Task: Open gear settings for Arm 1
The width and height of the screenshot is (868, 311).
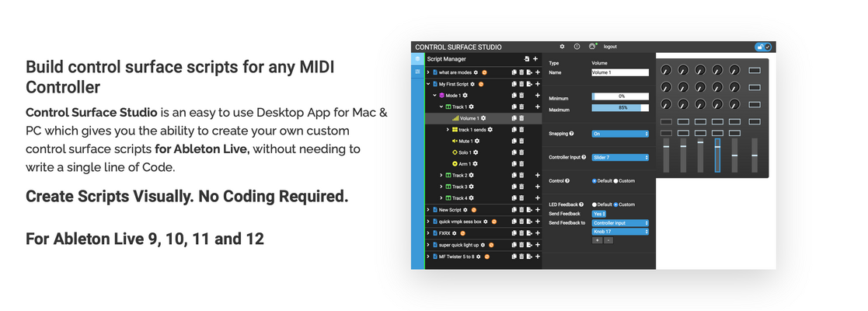Action: point(476,164)
